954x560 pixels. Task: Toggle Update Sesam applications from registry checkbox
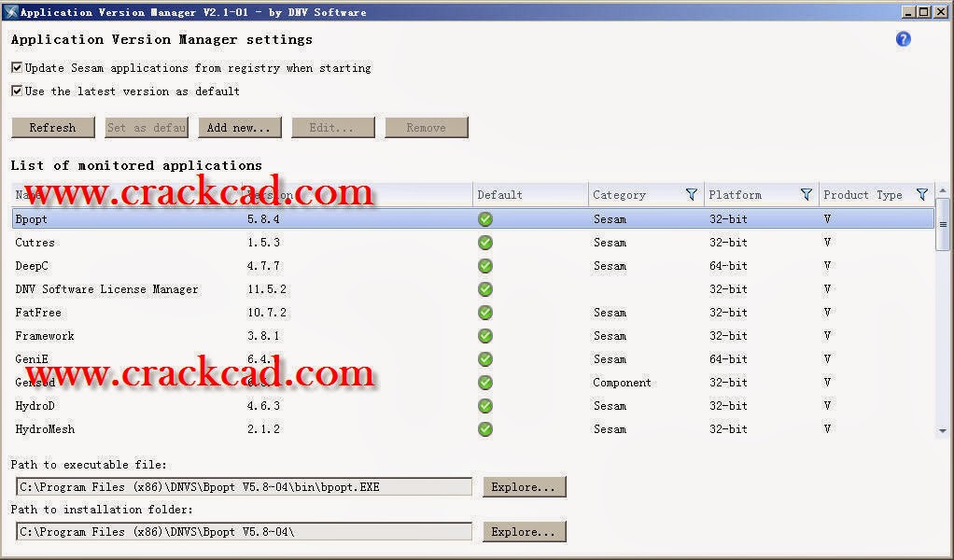coord(17,67)
